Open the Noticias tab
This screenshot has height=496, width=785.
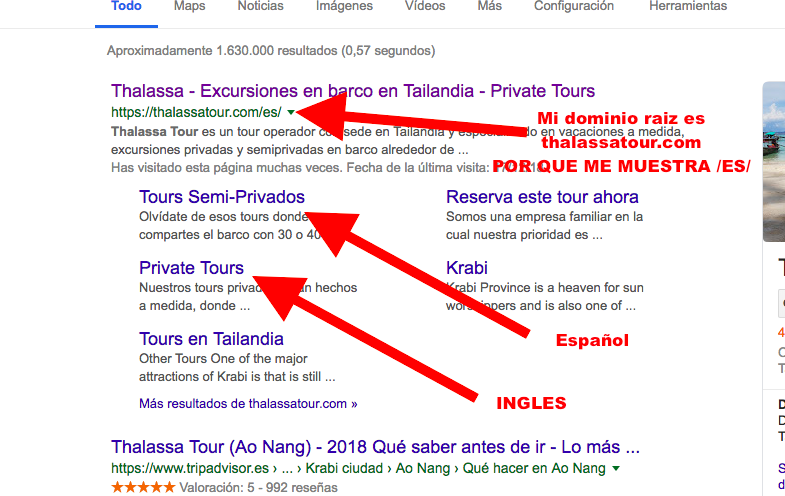tap(260, 6)
